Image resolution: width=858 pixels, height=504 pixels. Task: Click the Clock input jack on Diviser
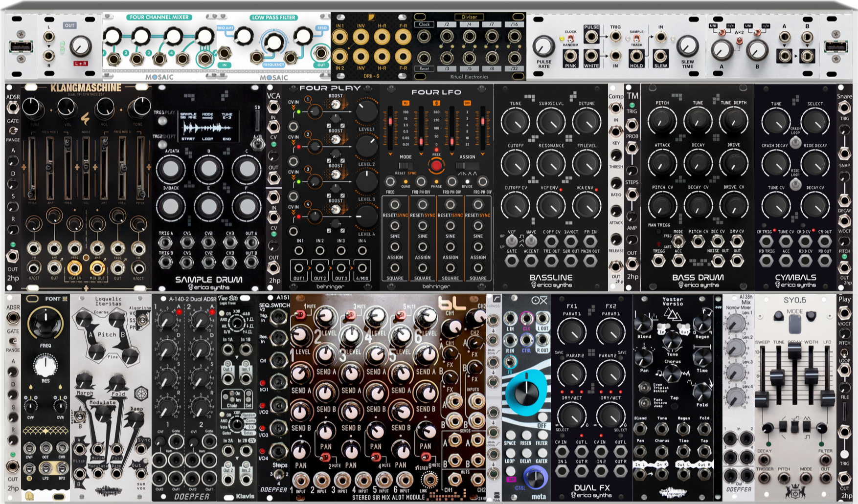[424, 36]
